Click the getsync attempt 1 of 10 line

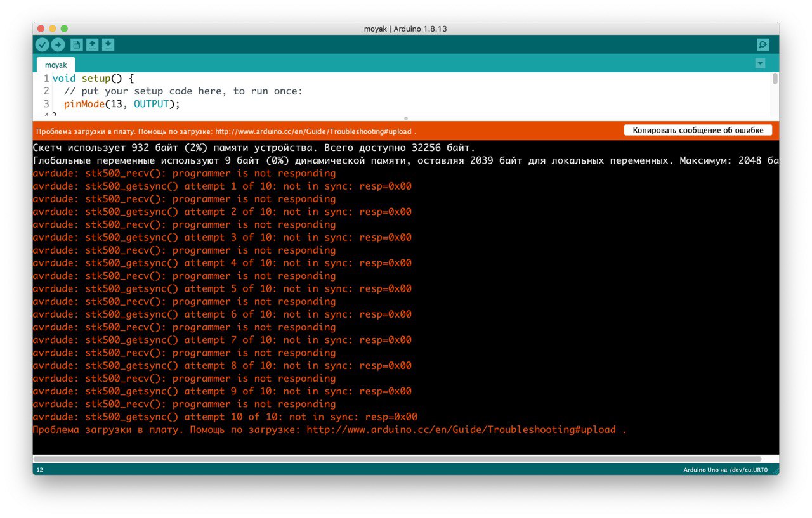222,186
